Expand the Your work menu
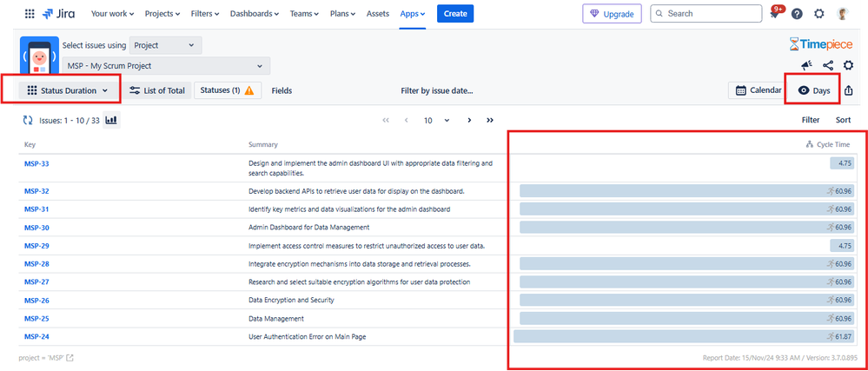Viewport: 868px width, 371px height. click(112, 14)
